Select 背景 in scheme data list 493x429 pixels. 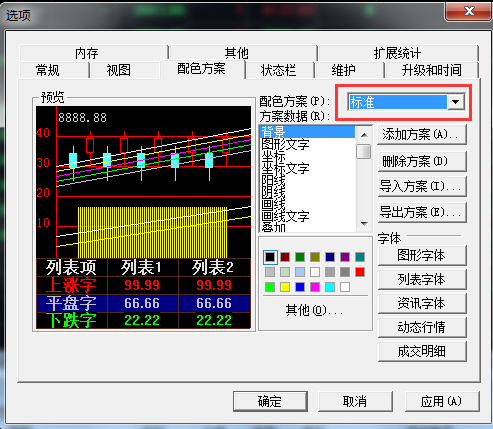click(x=307, y=132)
